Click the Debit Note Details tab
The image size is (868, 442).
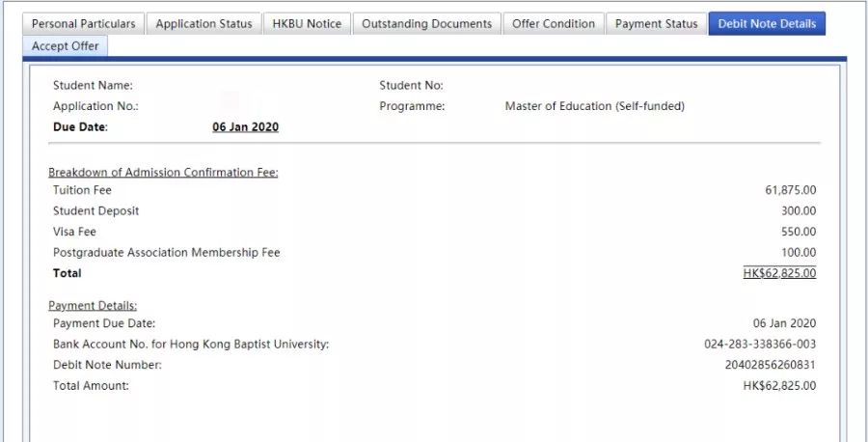point(767,23)
